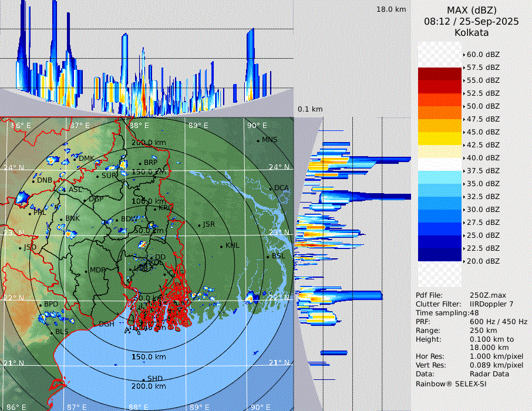Click the MNS station marker on map
Screen dimensions: 532x411
coord(258,140)
